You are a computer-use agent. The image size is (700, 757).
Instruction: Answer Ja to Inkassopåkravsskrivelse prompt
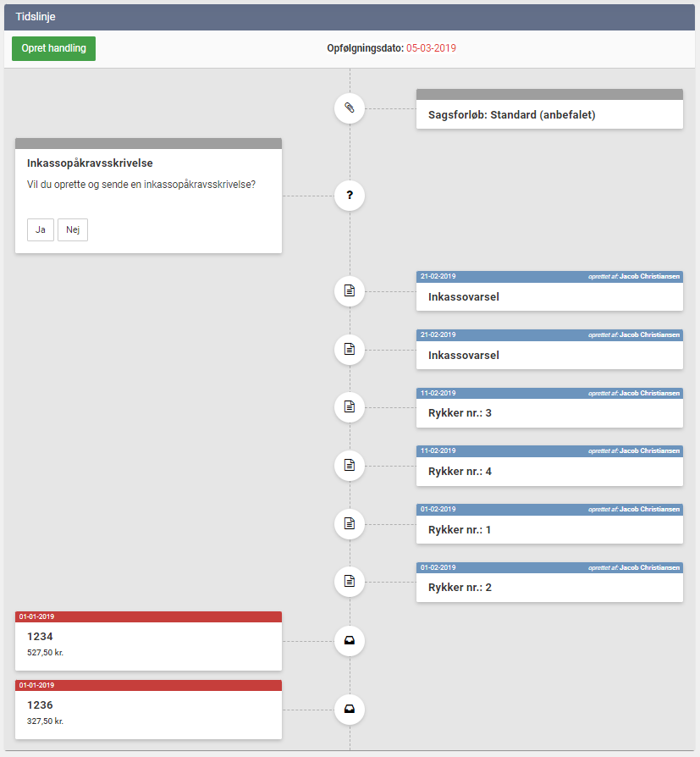pos(41,229)
